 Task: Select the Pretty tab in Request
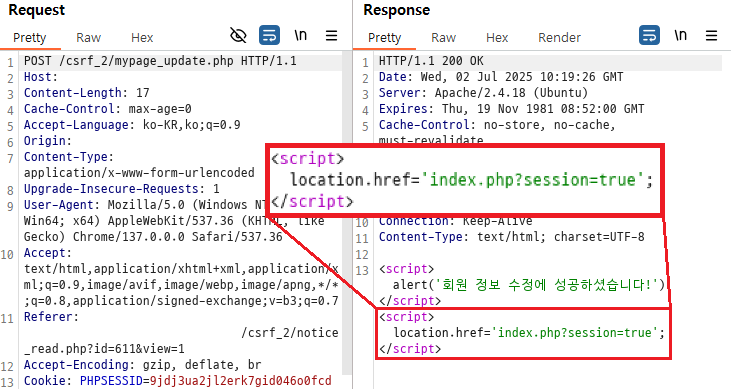(x=30, y=38)
